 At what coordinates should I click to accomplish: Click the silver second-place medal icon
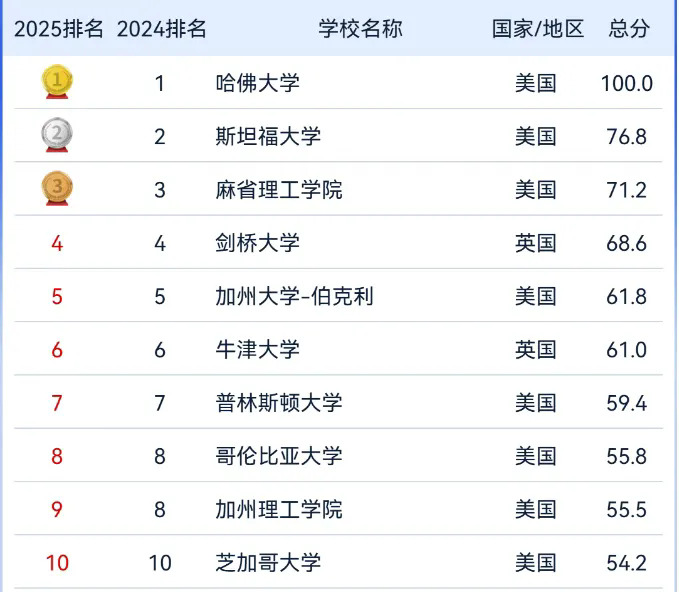point(57,135)
